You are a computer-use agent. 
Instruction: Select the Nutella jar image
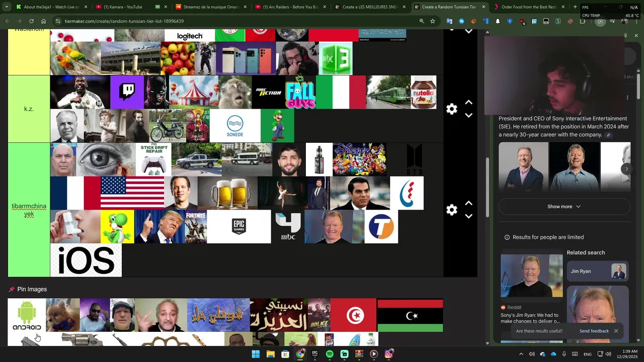click(x=424, y=92)
